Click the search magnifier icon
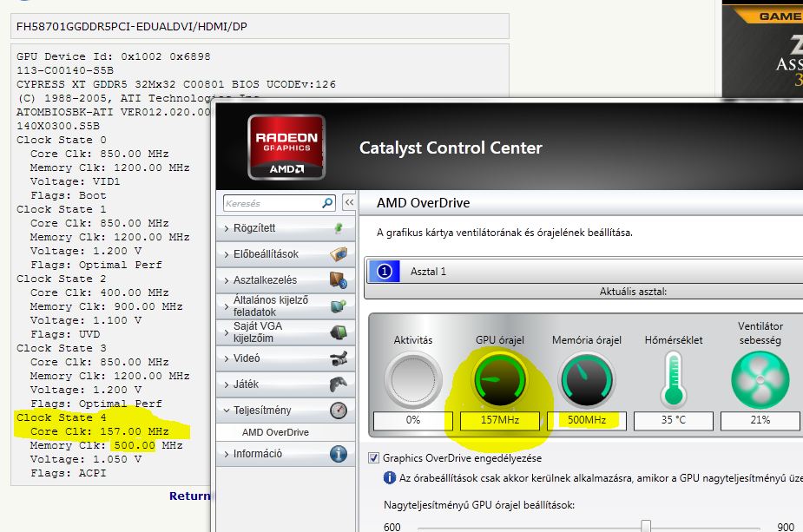803x532 pixels. click(x=327, y=203)
